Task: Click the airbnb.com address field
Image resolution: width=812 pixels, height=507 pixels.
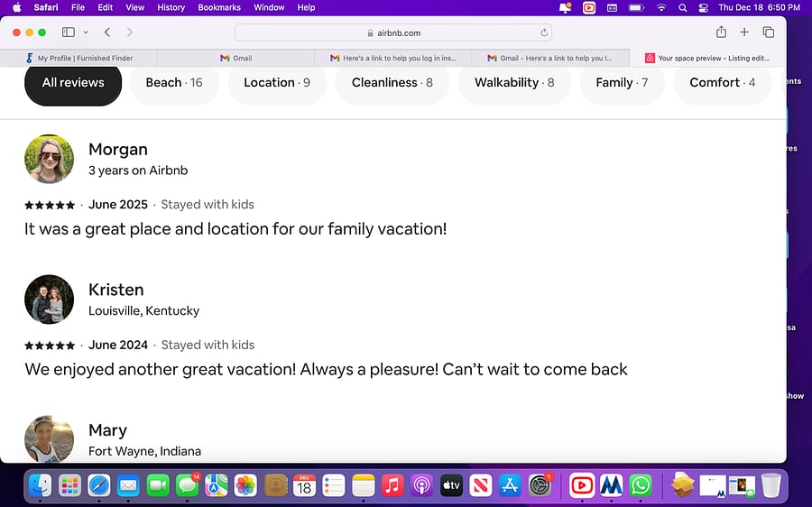Action: coord(393,32)
